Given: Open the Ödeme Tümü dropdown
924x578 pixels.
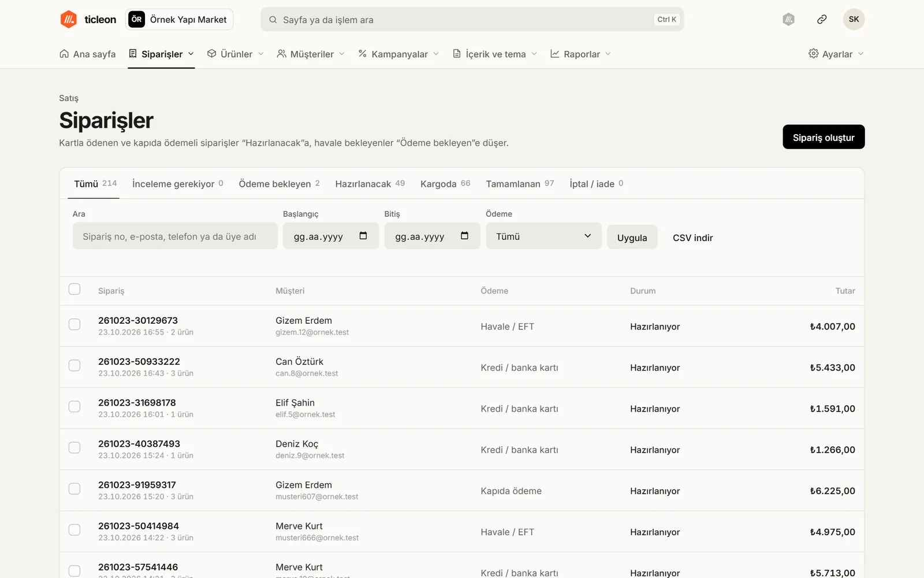Looking at the screenshot, I should (543, 236).
